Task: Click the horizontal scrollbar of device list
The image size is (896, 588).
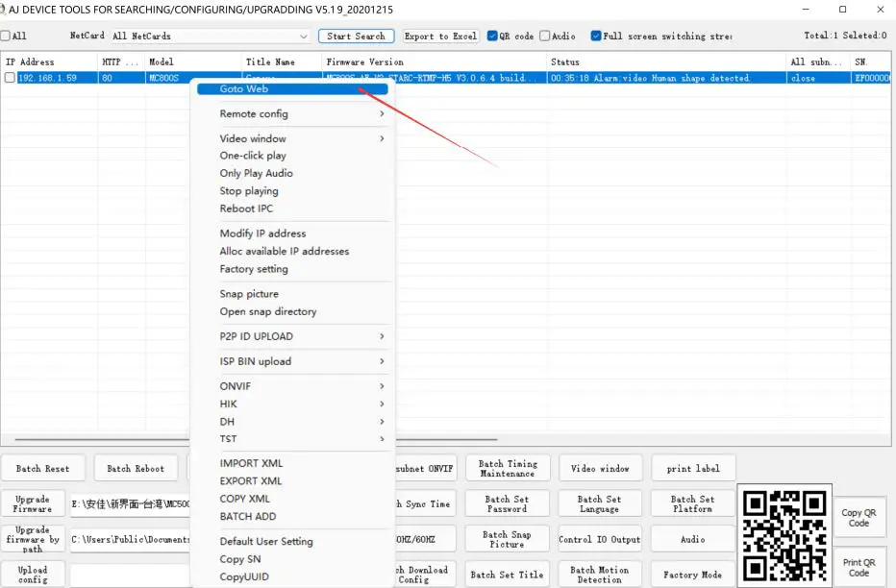Action: click(256, 440)
